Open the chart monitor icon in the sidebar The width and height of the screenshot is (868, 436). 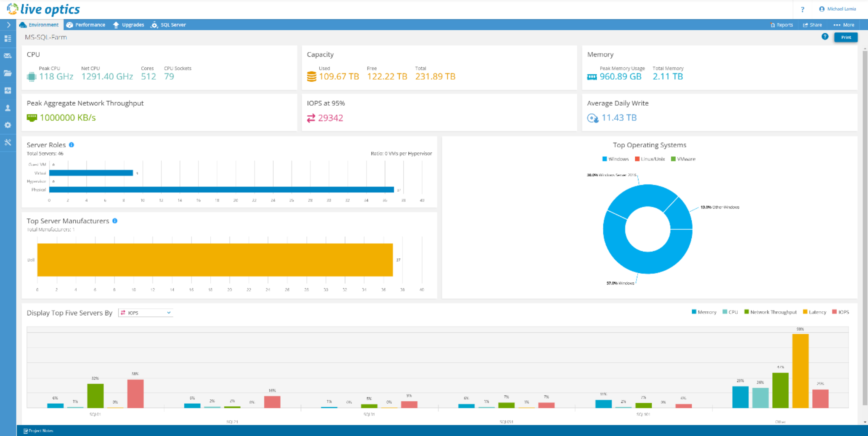8,91
